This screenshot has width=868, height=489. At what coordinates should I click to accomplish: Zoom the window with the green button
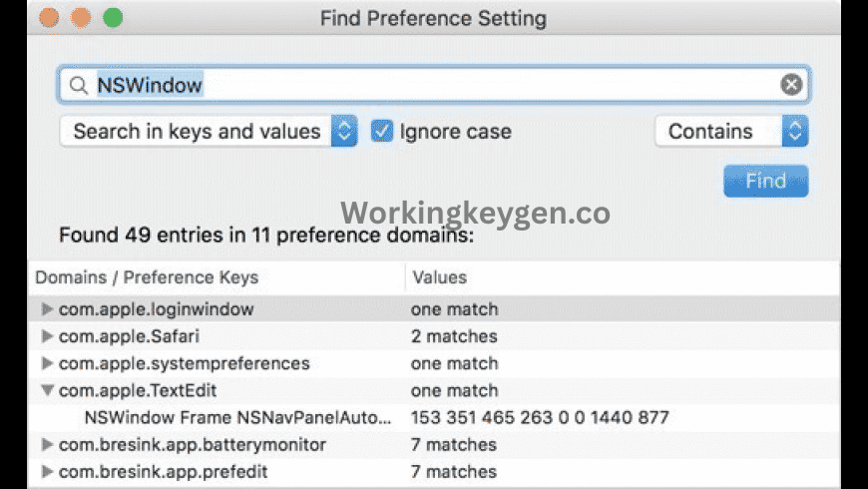[x=113, y=18]
